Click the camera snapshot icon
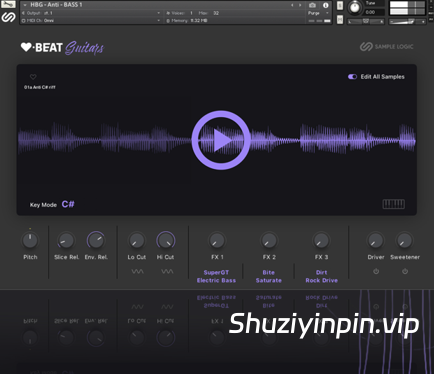Viewport: 434px width, 374px height. 312,5
